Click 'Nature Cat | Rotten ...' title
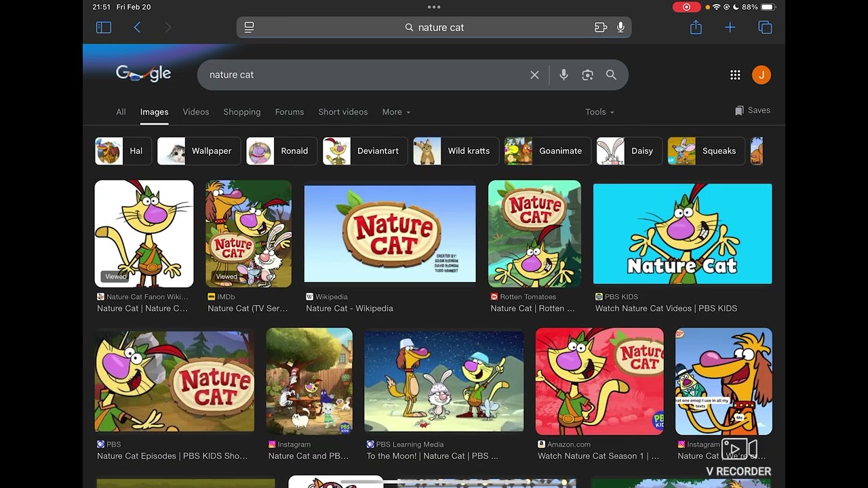This screenshot has width=868, height=488. (x=532, y=308)
